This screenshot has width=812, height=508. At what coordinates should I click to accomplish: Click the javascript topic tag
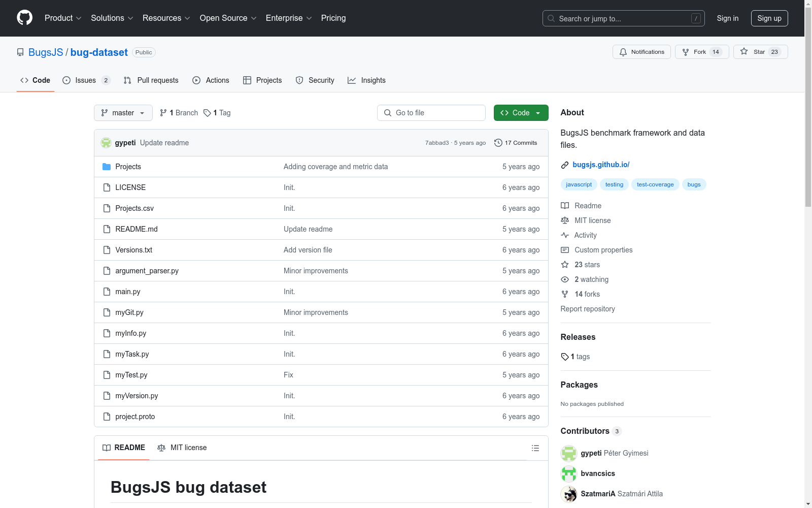pyautogui.click(x=579, y=184)
